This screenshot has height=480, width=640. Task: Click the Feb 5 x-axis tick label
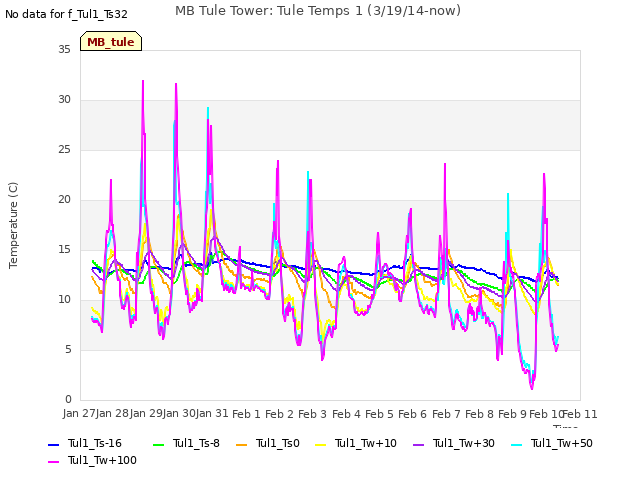380,414
